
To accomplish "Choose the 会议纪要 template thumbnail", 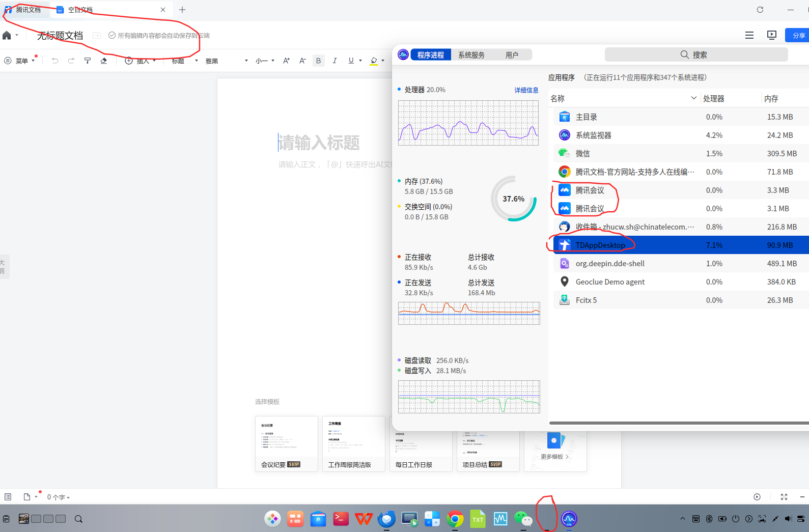I will [x=287, y=444].
